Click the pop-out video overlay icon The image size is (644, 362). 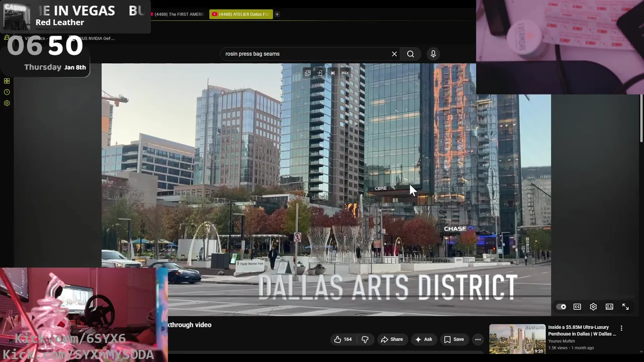tap(307, 73)
